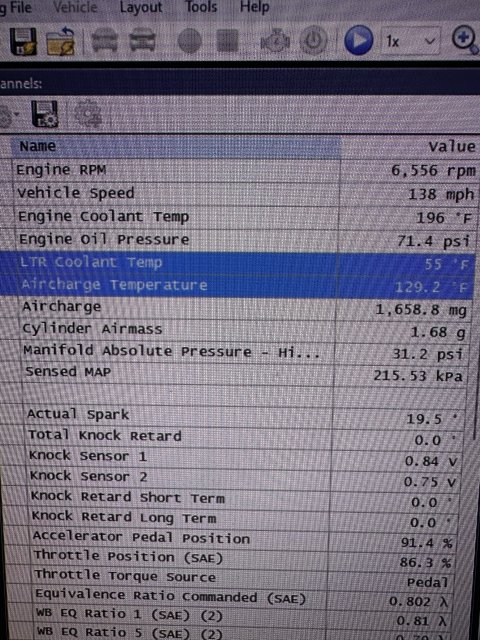Open the Layout menu
The height and width of the screenshot is (640, 480).
pyautogui.click(x=141, y=7)
